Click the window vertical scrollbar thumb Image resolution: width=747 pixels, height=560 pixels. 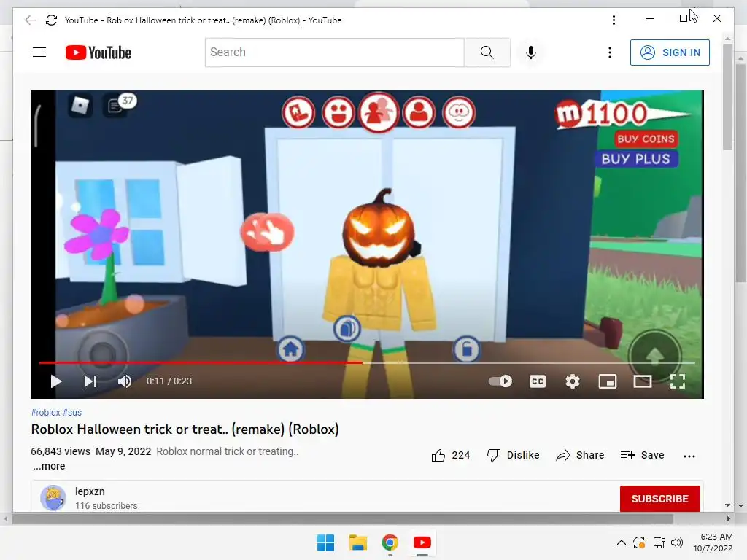tap(727, 98)
